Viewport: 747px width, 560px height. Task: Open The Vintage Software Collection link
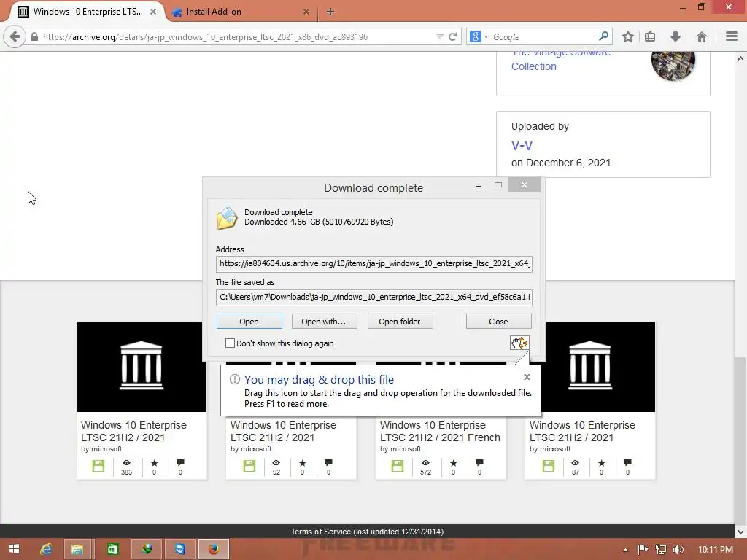click(560, 59)
